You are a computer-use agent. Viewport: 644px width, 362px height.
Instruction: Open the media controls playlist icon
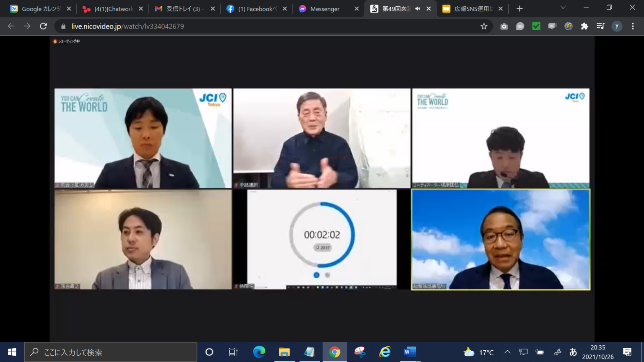[600, 26]
